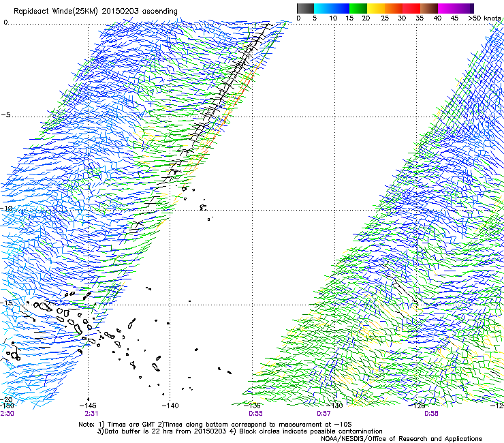Viewport: 504px width, 443px height.
Task: Click the legend label "25"
Action: 385,18
